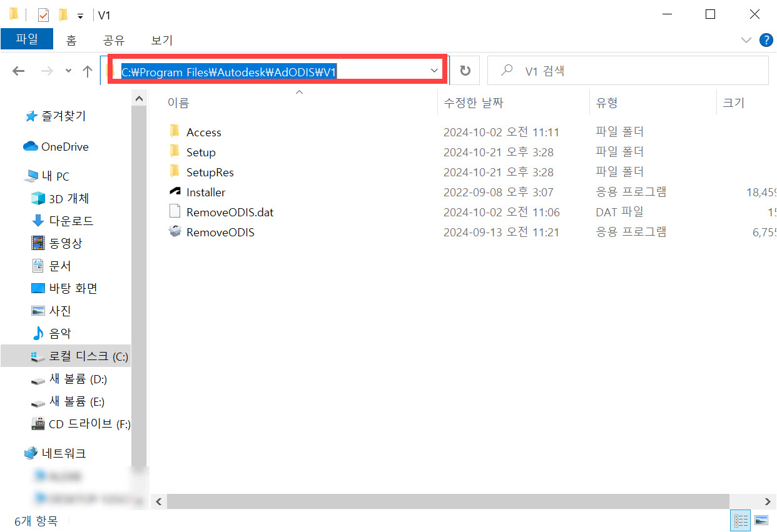Switch to large thumbnails view icon
The image size is (777, 532).
tap(761, 520)
